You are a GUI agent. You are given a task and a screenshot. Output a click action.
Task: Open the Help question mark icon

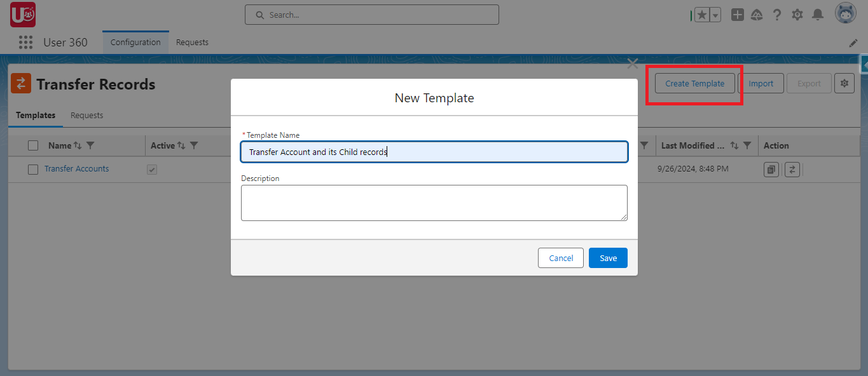[x=777, y=15]
